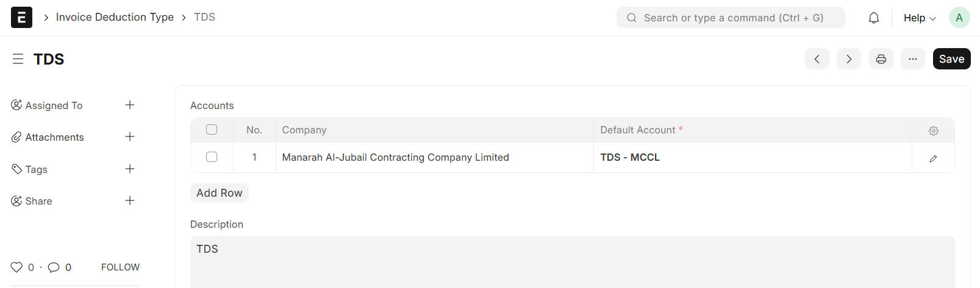Screen dimensions: 980x288
Task: Select all rows header checkbox
Action: [212, 130]
